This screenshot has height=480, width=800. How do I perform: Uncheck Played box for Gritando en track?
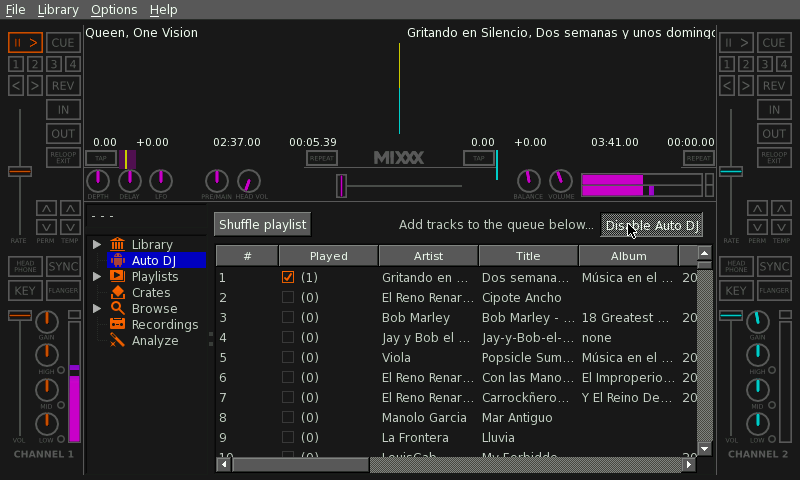288,277
